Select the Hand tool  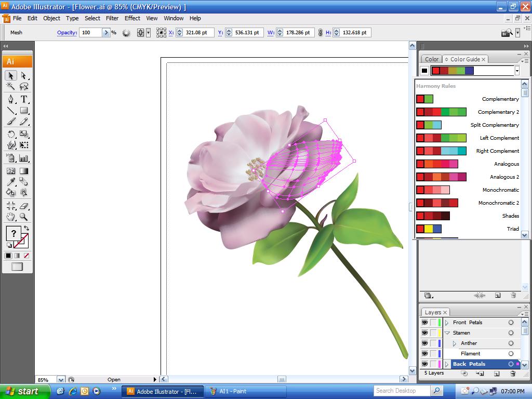click(11, 217)
